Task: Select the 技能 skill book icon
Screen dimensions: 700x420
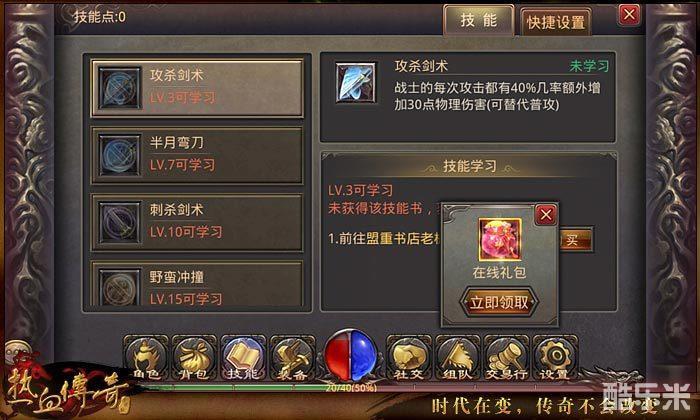Action: 243,358
